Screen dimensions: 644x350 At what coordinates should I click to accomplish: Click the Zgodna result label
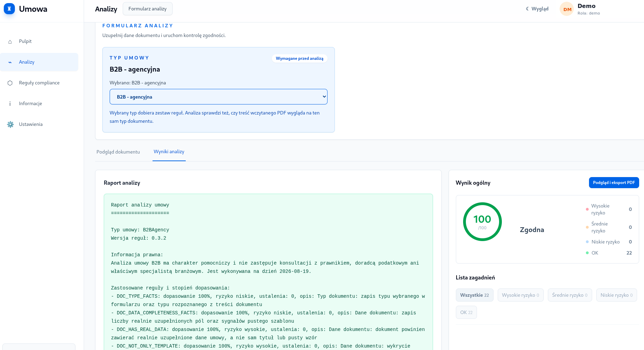click(x=532, y=230)
